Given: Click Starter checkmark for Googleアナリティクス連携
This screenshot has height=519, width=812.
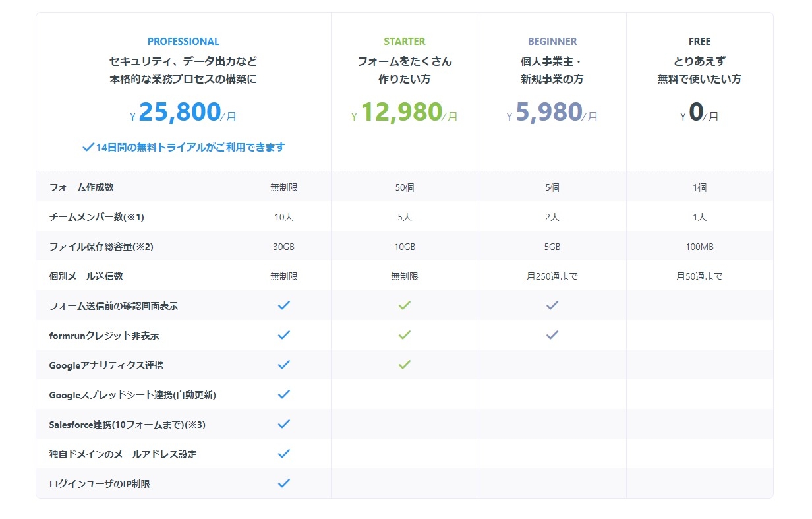Looking at the screenshot, I should click(405, 365).
